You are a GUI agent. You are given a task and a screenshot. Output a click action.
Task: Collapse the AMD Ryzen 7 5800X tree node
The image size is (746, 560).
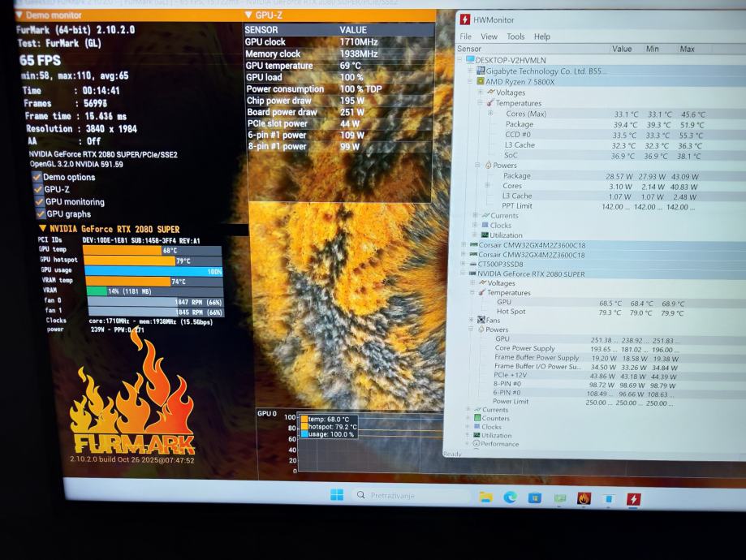point(471,81)
